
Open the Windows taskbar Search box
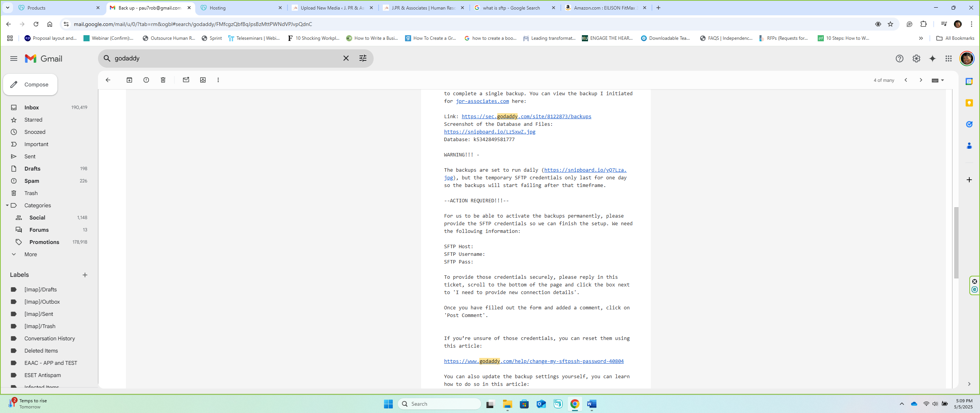[x=439, y=404]
